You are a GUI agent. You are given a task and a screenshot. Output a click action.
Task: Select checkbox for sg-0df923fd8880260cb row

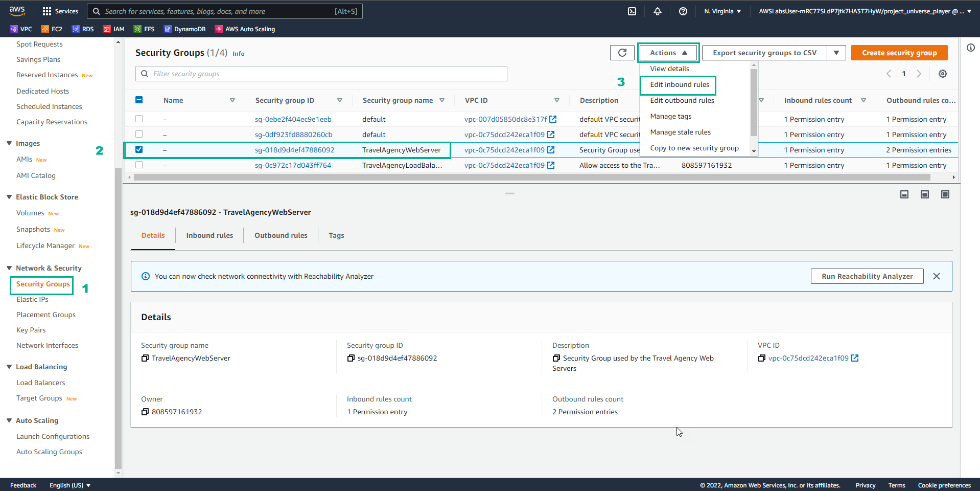139,134
